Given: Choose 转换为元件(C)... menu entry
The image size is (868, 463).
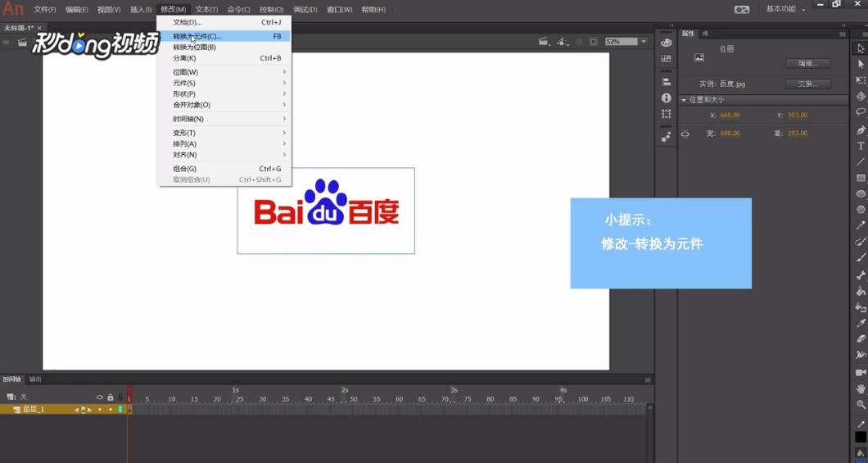Looking at the screenshot, I should tap(224, 37).
